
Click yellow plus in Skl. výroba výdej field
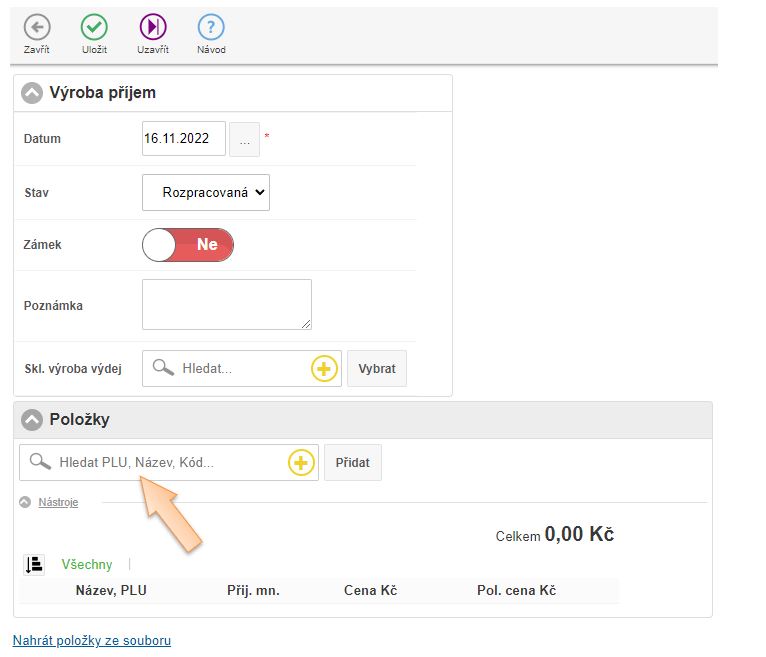tap(324, 369)
